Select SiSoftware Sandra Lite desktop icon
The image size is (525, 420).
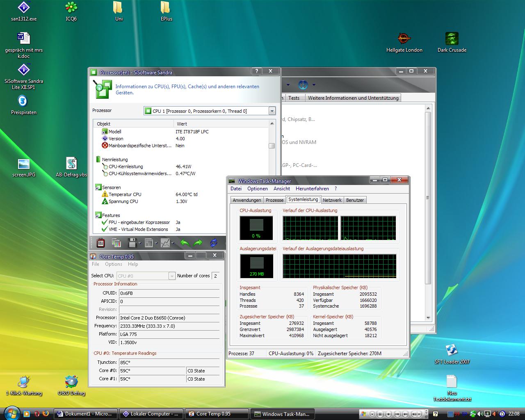[x=24, y=76]
